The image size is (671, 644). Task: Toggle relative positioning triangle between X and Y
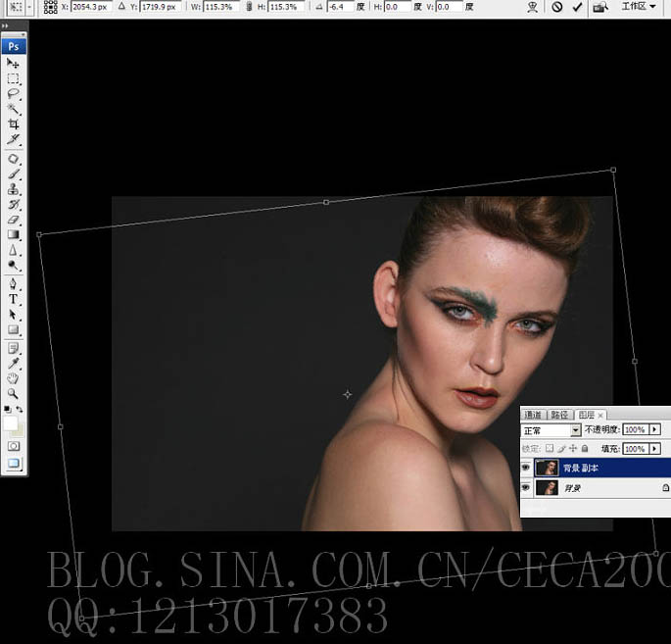click(x=122, y=7)
